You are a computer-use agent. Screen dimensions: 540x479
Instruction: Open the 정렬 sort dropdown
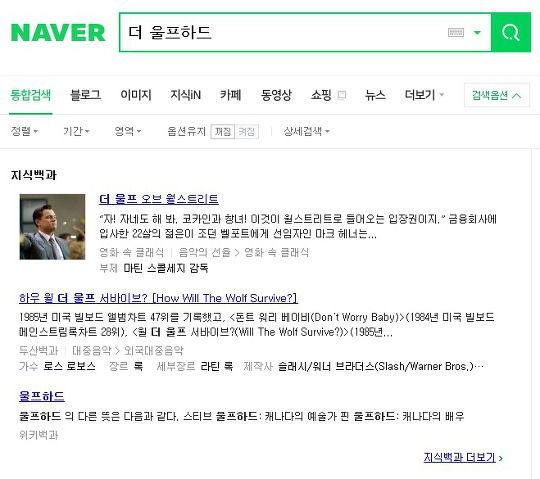click(x=24, y=131)
